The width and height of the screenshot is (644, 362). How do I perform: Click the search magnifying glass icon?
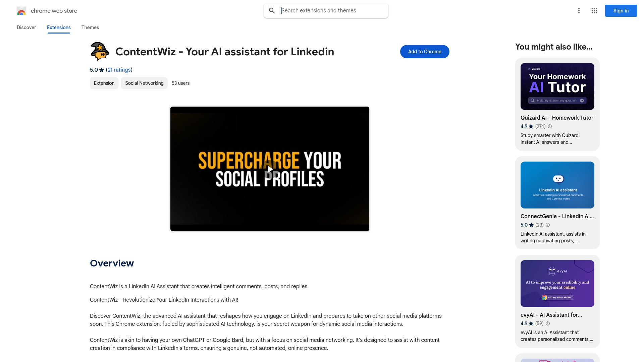click(272, 11)
